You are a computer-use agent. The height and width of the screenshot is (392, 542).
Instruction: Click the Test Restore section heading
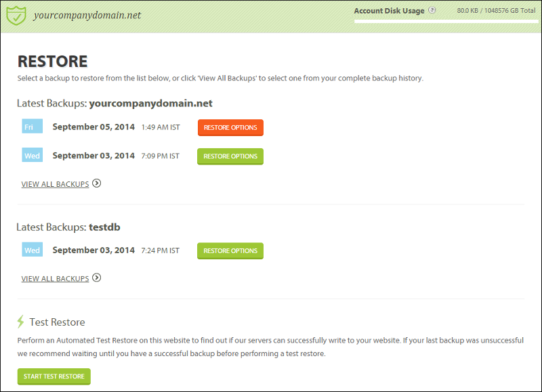58,322
